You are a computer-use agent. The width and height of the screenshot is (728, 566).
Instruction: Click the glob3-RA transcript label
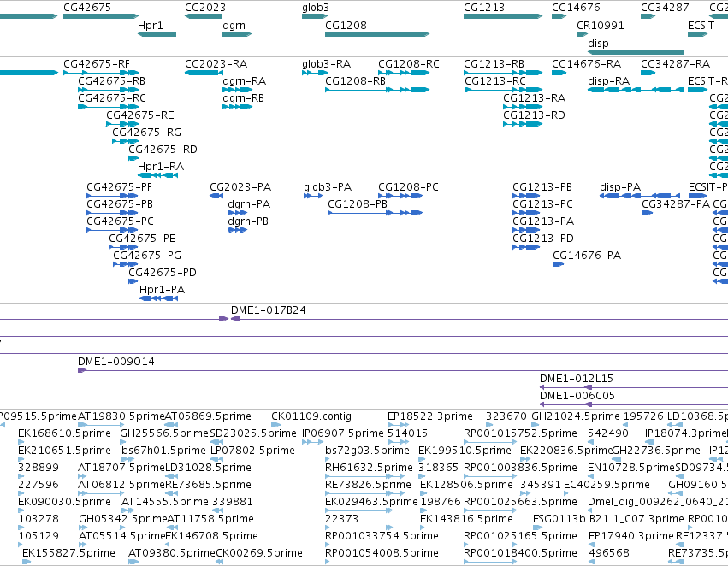pyautogui.click(x=327, y=63)
